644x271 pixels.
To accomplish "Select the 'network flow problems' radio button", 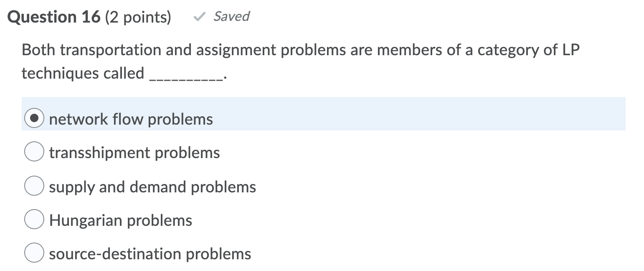I will [34, 118].
